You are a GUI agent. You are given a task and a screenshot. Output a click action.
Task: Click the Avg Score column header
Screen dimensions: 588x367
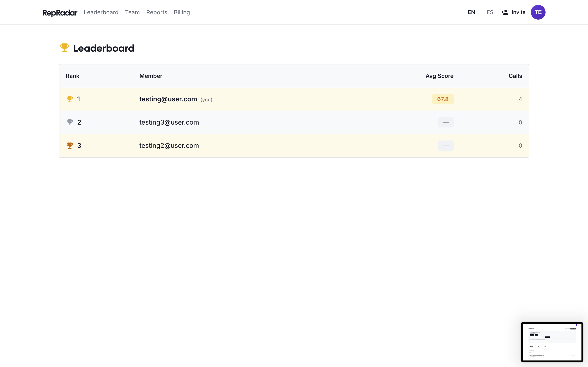point(439,76)
